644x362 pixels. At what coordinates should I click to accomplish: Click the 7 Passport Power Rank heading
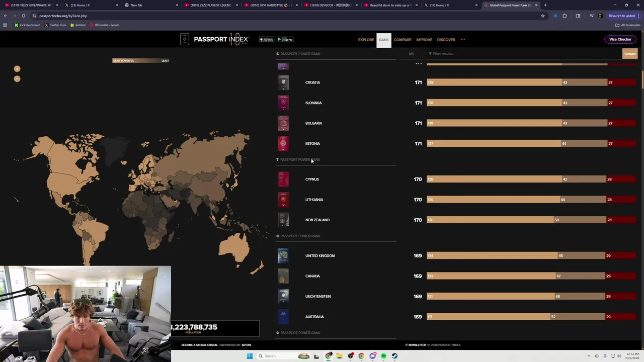click(298, 160)
